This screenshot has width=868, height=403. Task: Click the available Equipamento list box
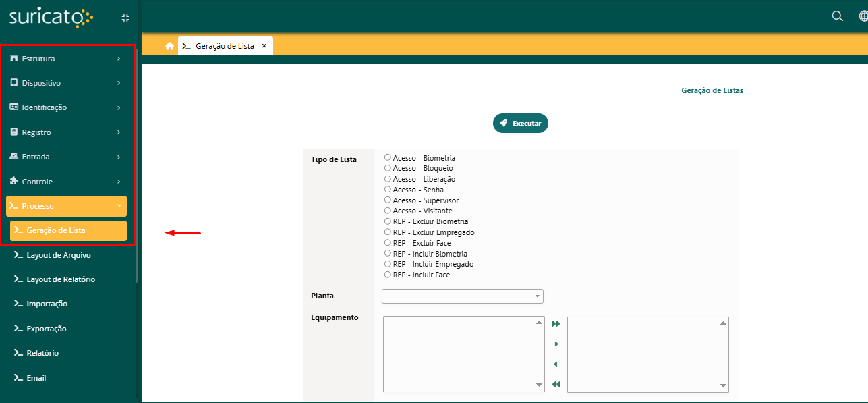464,354
